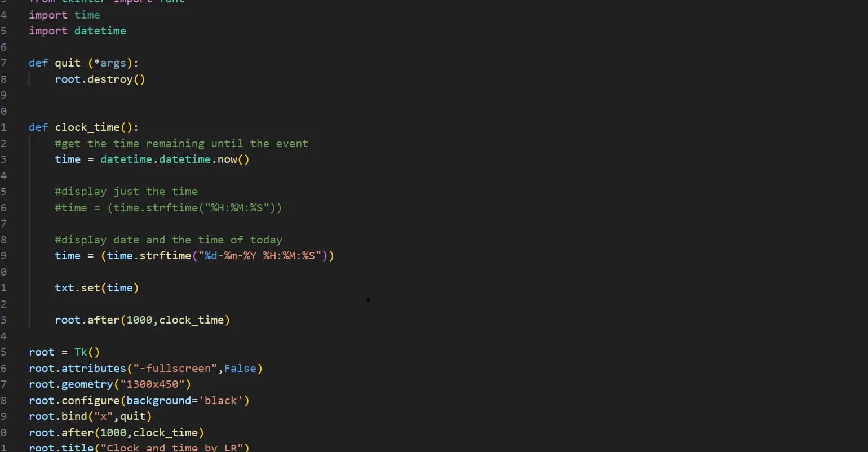Click the 'import datetime' line

pyautogui.click(x=77, y=30)
